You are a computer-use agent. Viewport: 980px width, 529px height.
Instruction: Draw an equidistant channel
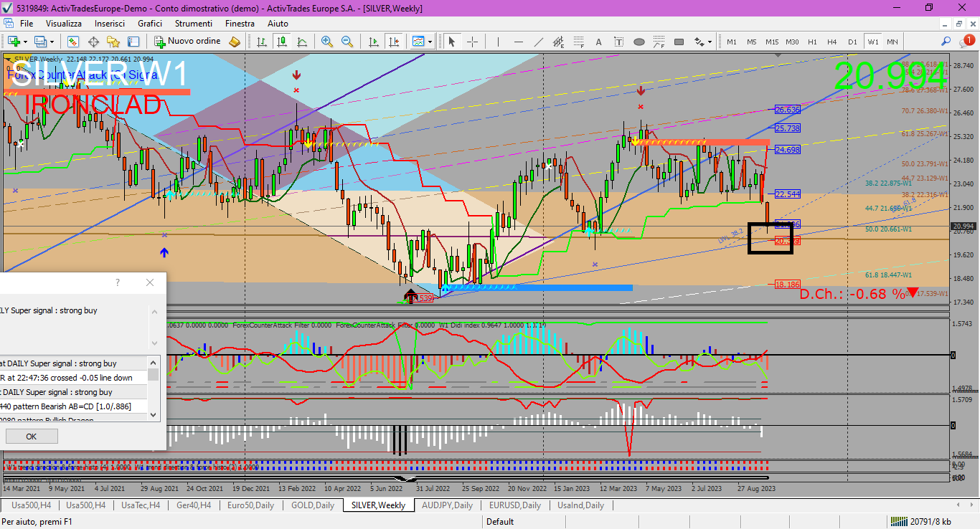click(558, 42)
